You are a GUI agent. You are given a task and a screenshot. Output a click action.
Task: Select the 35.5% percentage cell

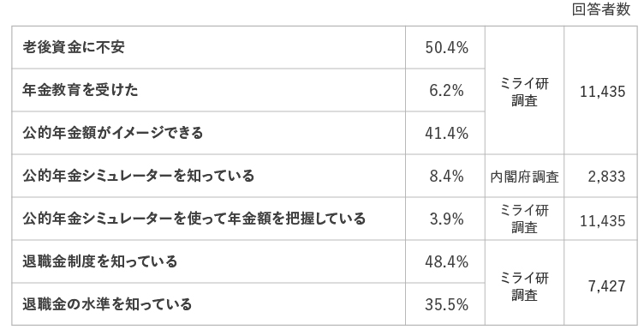(x=445, y=304)
